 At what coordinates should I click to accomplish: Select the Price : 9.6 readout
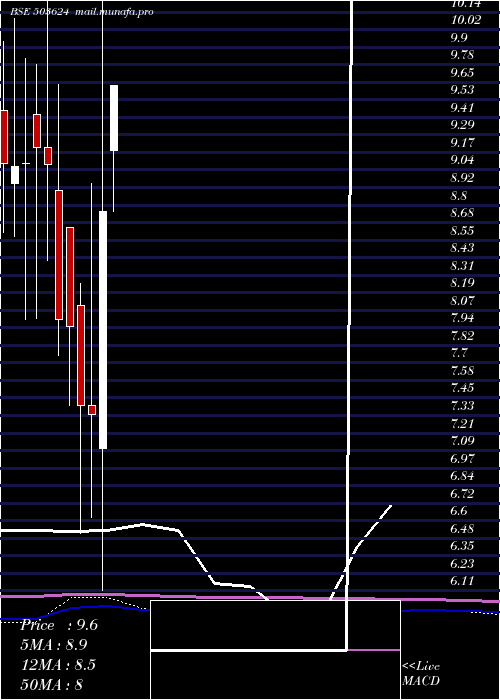(59, 625)
